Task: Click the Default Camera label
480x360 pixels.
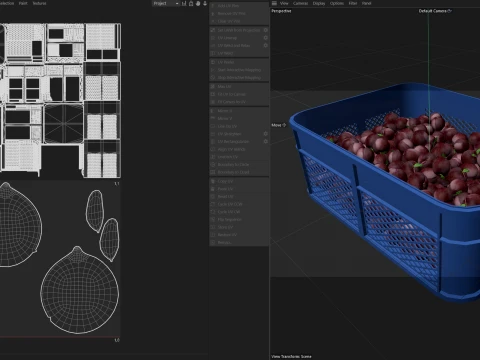Action: pos(435,11)
